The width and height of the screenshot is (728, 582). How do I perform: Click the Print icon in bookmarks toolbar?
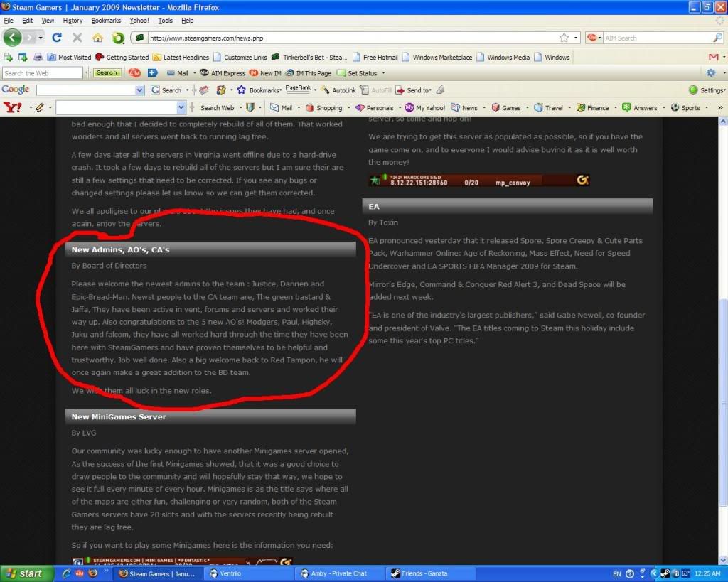(38, 57)
